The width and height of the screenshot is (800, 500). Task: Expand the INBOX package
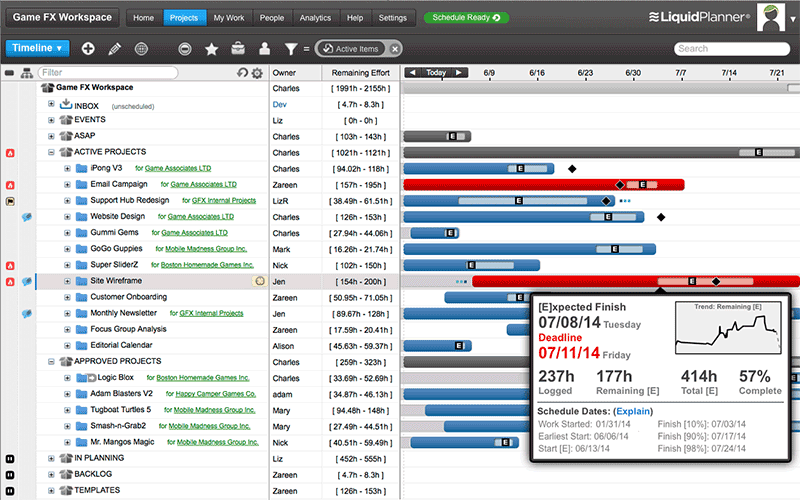coord(51,104)
